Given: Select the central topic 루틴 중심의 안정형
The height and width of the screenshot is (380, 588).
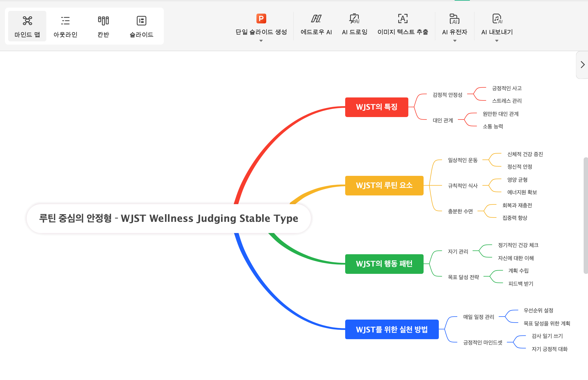Looking at the screenshot, I should (169, 218).
